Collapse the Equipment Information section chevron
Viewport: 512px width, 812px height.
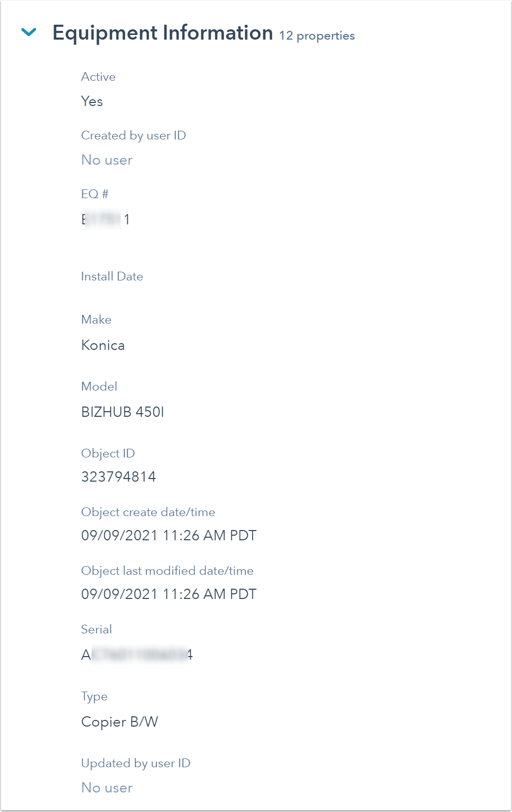click(29, 32)
